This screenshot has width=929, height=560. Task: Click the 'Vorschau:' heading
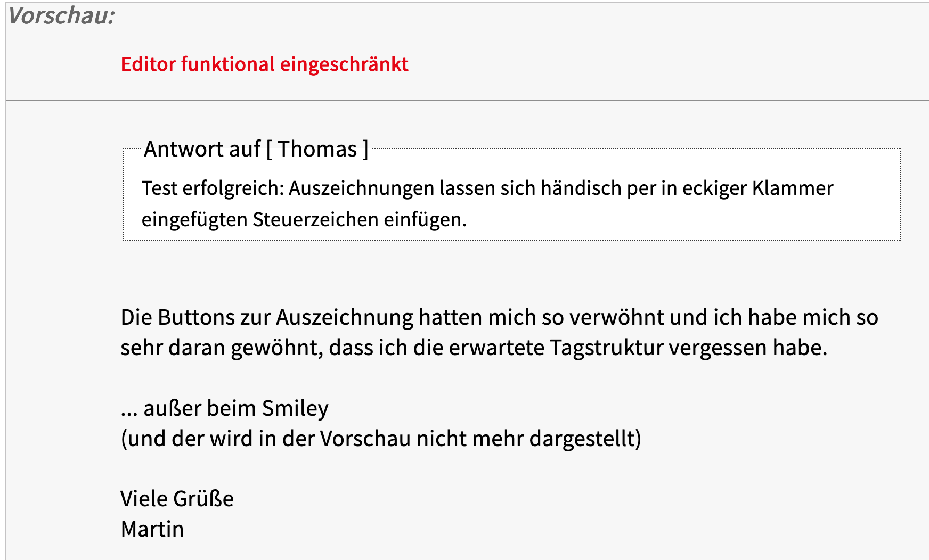62,16
